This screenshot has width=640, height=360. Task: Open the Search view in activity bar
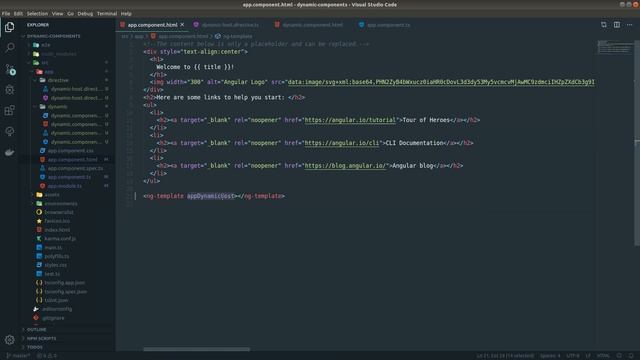9,48
